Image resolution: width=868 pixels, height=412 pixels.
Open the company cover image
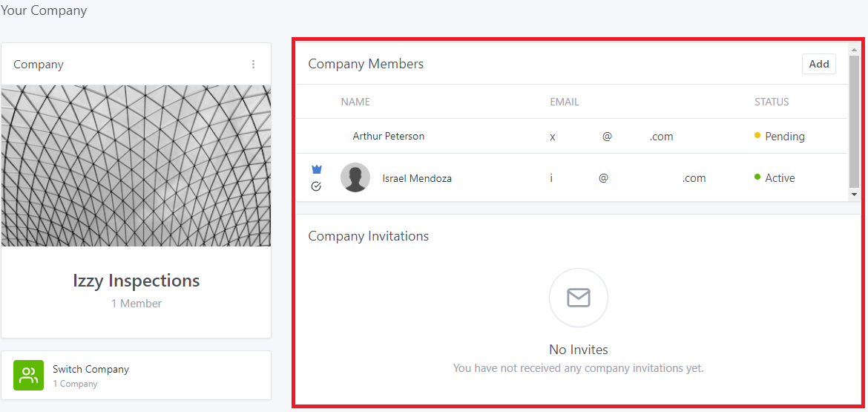pos(137,166)
